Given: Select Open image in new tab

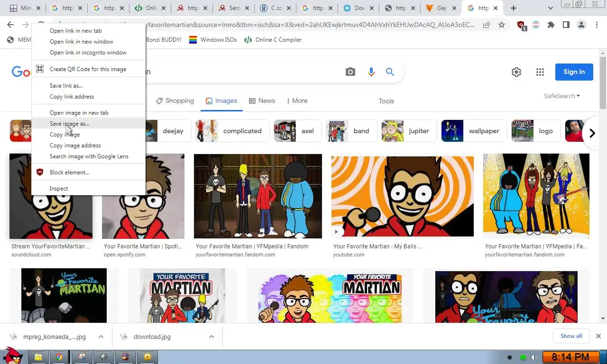Looking at the screenshot, I should point(88,113).
